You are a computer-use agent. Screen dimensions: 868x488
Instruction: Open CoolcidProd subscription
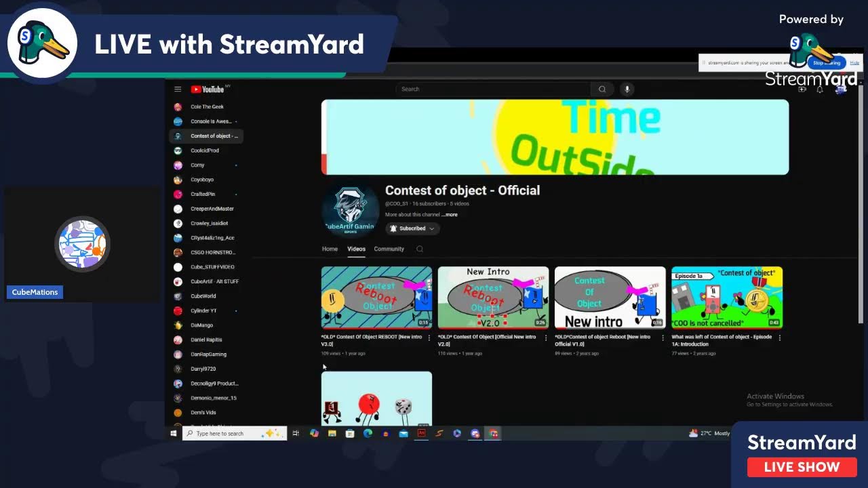click(206, 150)
